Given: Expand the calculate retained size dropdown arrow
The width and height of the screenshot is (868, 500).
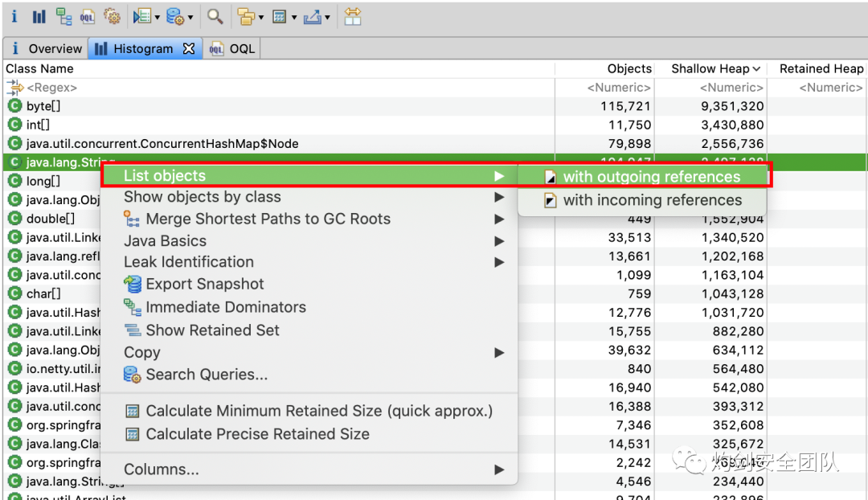Looking at the screenshot, I should [x=294, y=18].
